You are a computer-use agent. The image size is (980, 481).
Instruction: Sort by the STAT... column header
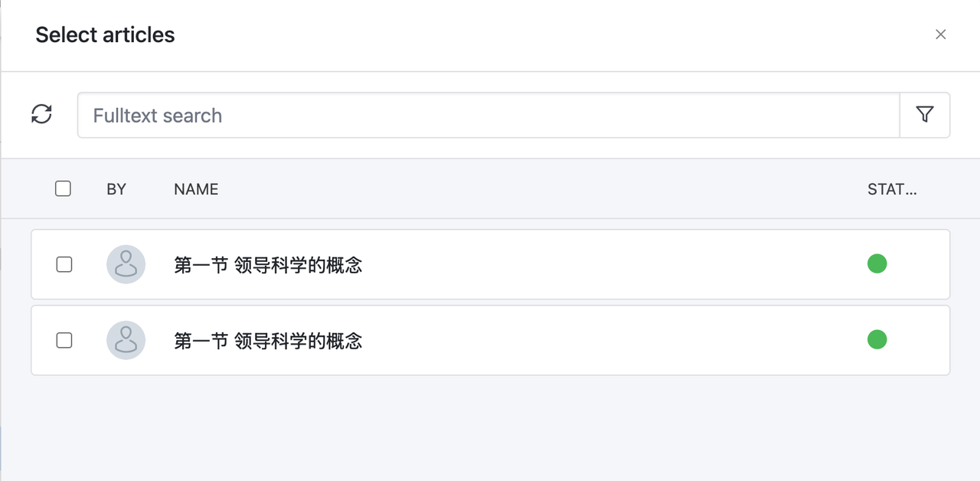tap(892, 189)
